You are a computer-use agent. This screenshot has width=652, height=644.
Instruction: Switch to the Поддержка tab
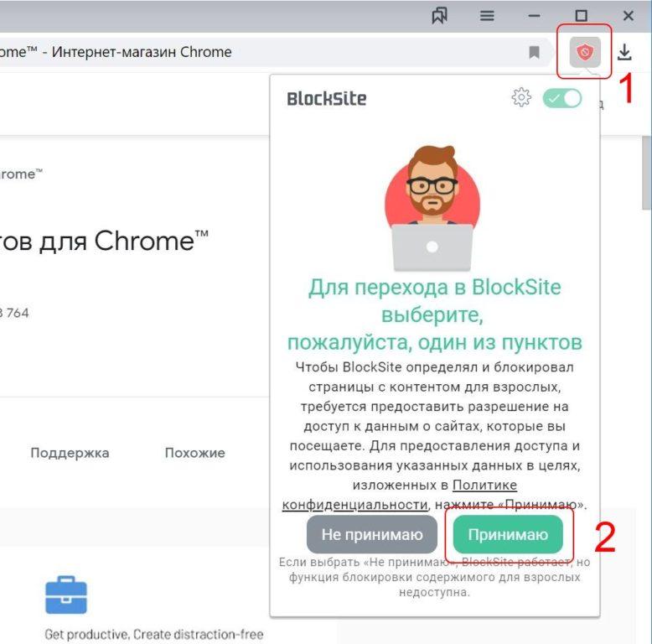pos(70,453)
